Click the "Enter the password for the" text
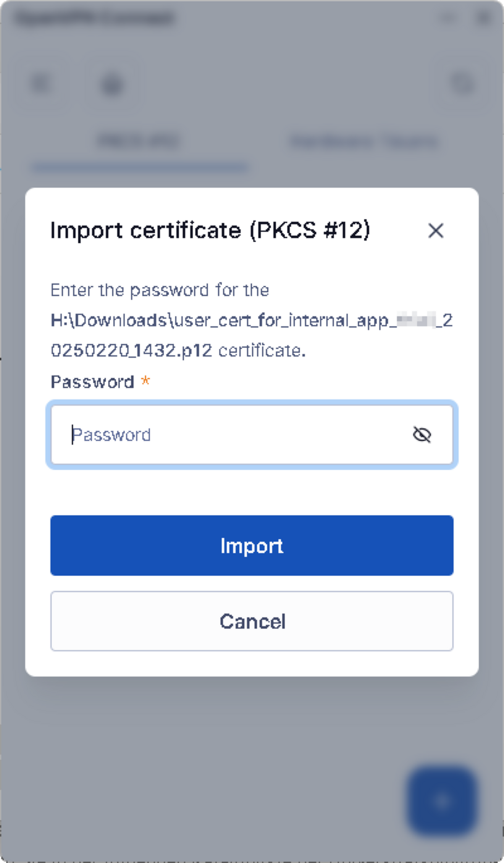Viewport: 504px width, 863px height. point(160,290)
